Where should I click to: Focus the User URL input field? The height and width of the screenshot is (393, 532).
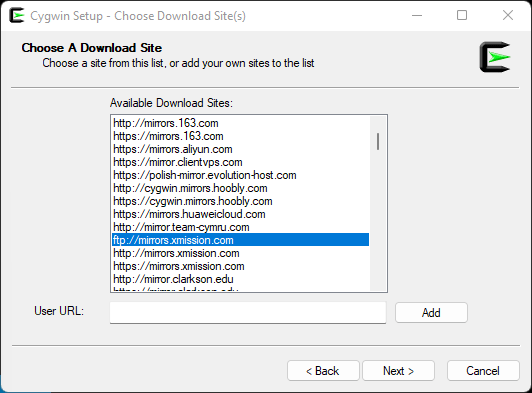(x=248, y=313)
